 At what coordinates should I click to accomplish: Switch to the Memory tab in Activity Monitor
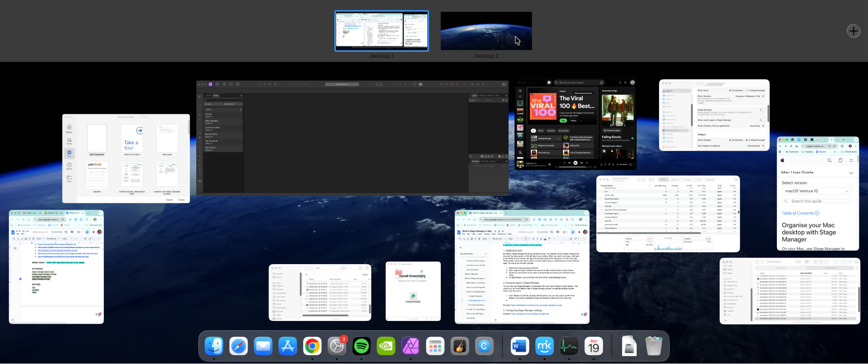[675, 179]
